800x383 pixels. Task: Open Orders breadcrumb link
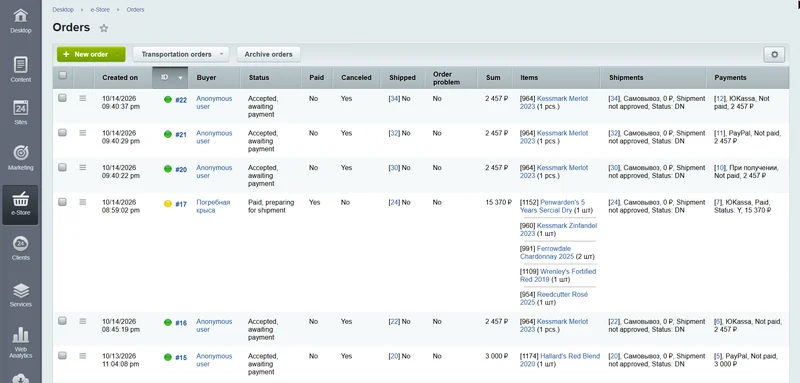pos(135,10)
